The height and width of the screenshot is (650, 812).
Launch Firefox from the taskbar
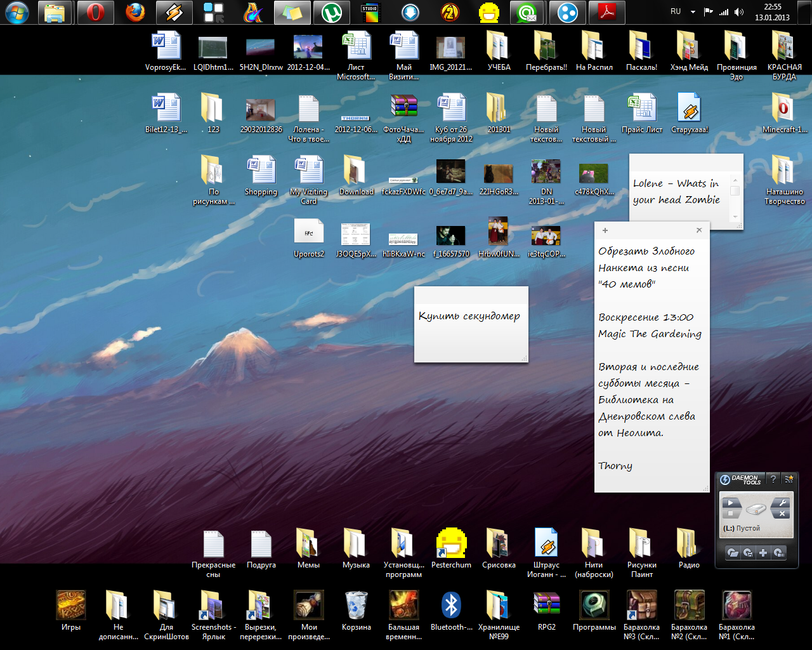pyautogui.click(x=135, y=12)
